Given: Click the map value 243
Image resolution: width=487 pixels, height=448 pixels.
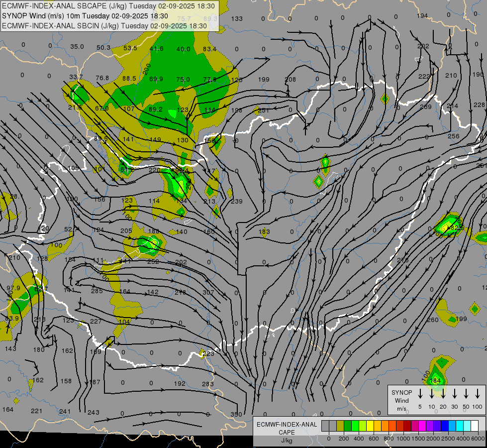Looking at the screenshot, I should pyautogui.click(x=94, y=413).
